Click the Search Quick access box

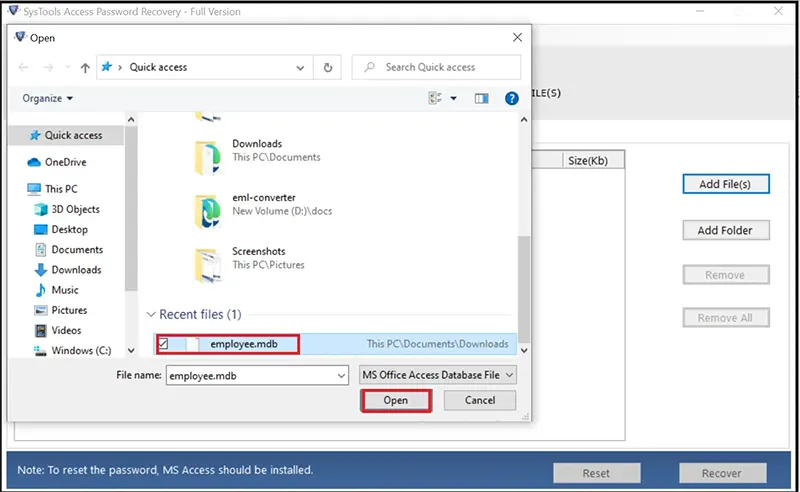click(x=436, y=67)
